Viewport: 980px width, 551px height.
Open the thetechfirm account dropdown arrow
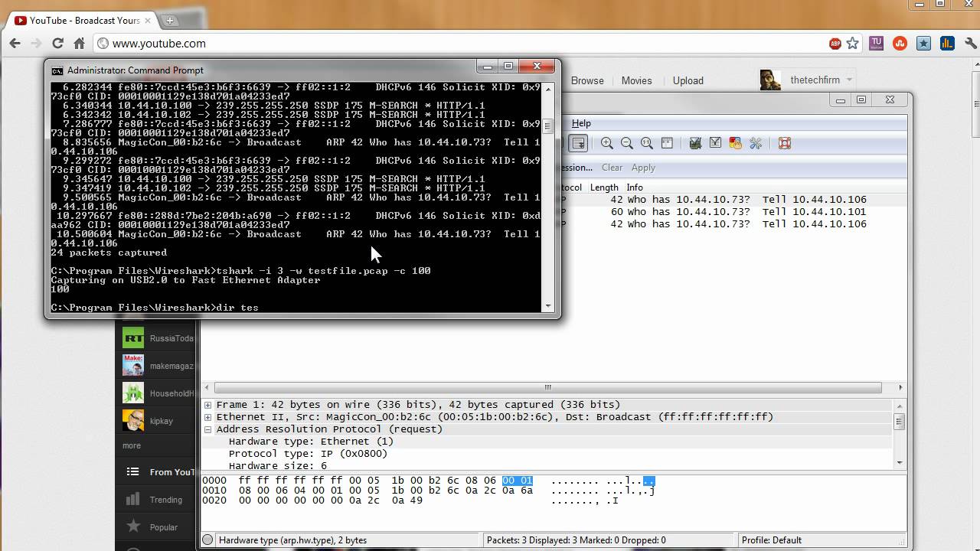[849, 80]
